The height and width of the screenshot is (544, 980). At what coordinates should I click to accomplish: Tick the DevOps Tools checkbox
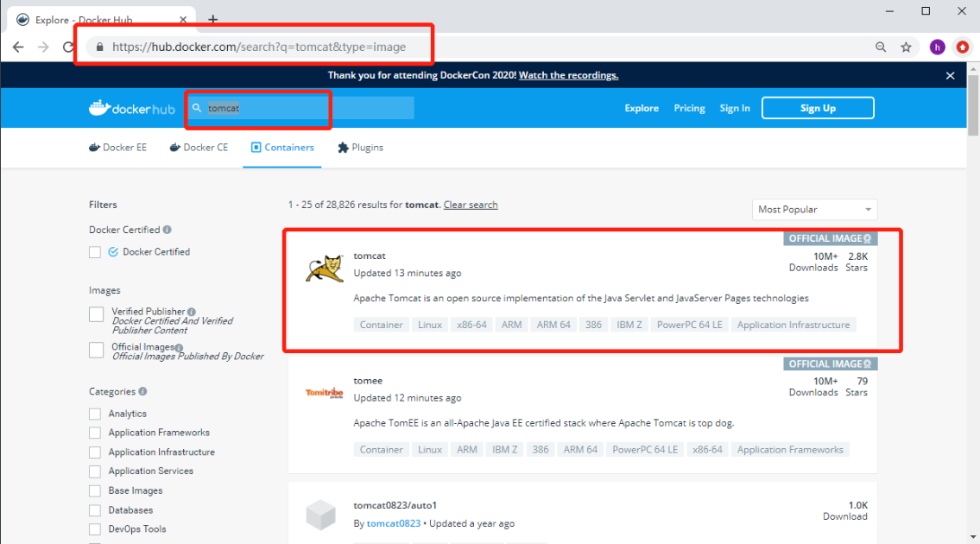click(95, 529)
